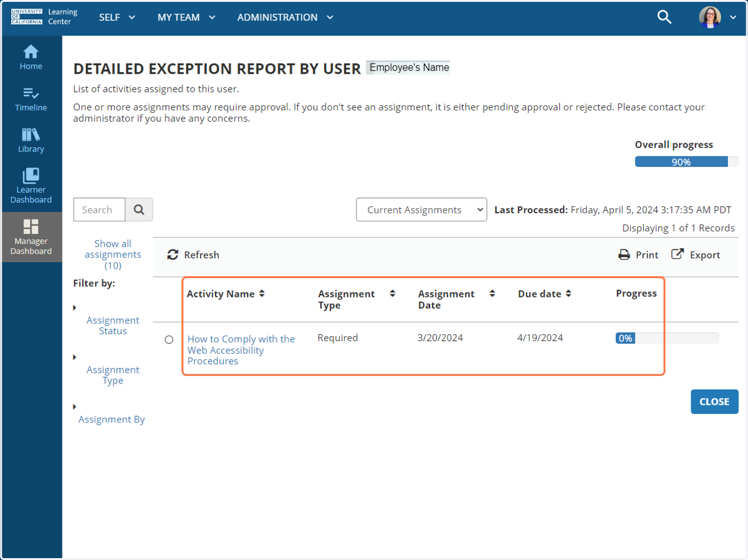Click the Displaying 1 of 1 Records text
This screenshot has width=748, height=560.
tap(678, 228)
